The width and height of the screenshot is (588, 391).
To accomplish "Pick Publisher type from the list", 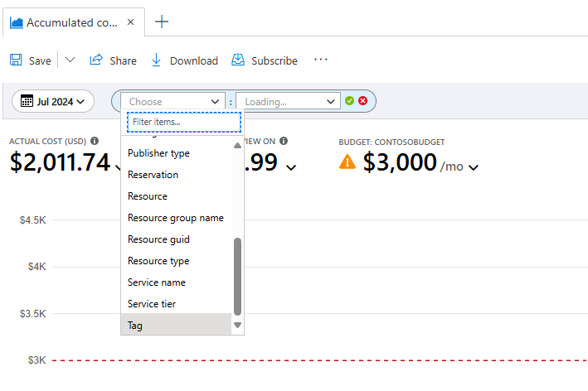I will pyautogui.click(x=158, y=153).
